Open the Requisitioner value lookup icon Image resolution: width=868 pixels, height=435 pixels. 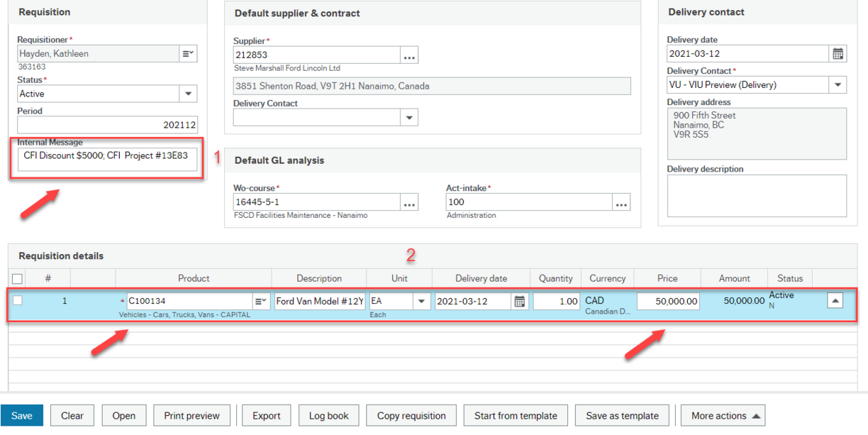187,53
